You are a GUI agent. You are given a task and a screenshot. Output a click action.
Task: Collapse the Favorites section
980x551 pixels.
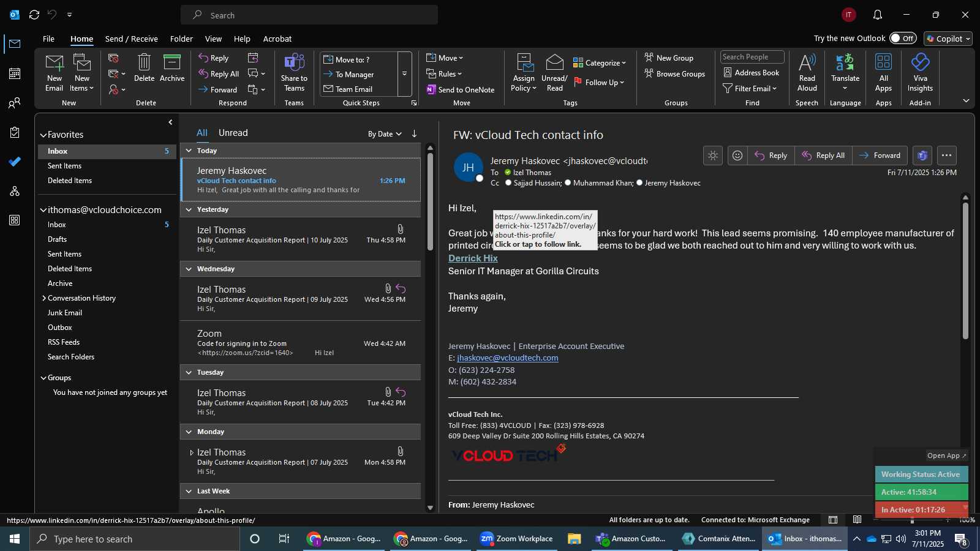click(43, 135)
